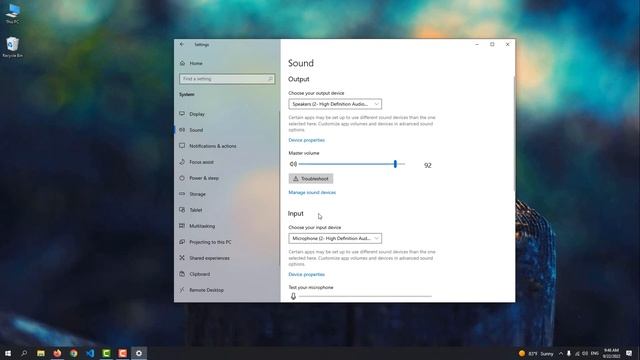Image resolution: width=640 pixels, height=360 pixels.
Task: Click the Master volume slider handle
Action: click(x=395, y=164)
